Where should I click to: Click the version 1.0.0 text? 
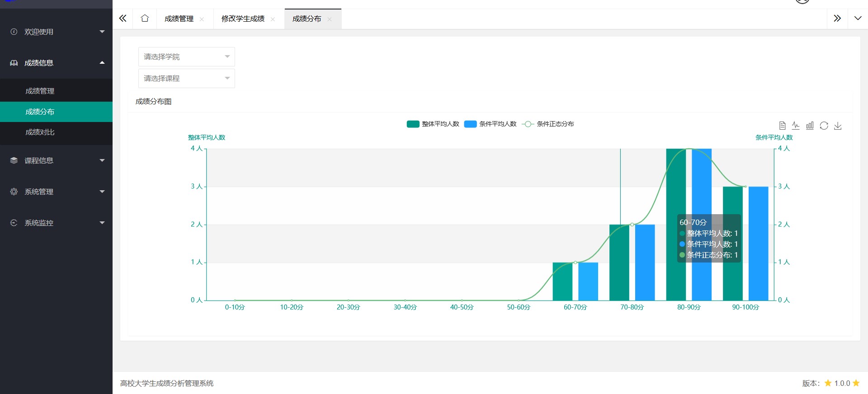[x=842, y=383]
